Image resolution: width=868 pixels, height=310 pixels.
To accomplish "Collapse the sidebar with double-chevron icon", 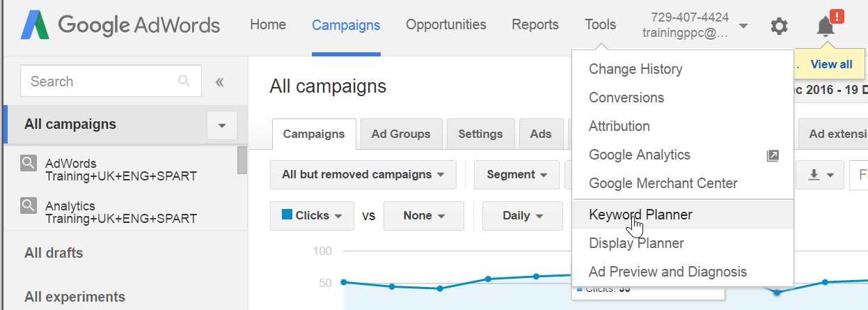I will pyautogui.click(x=220, y=82).
